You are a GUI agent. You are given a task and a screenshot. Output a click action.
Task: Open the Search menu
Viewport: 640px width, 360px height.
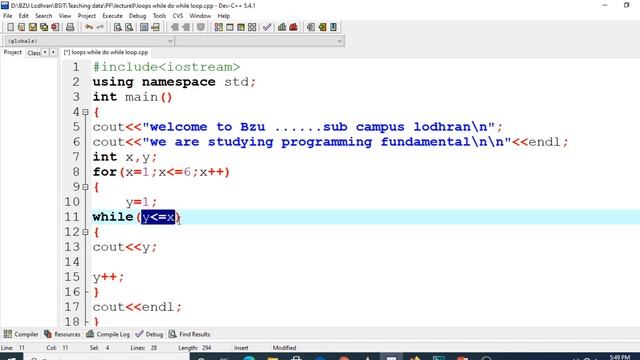44,16
